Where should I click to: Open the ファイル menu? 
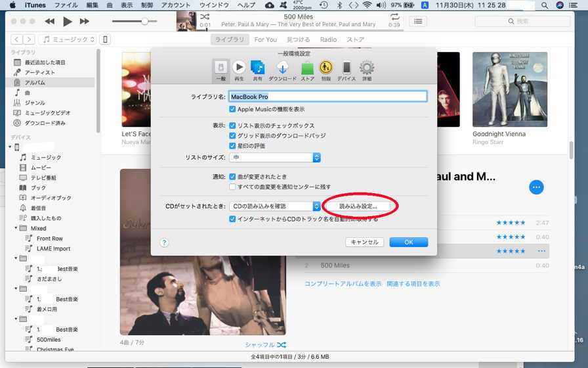coord(66,5)
